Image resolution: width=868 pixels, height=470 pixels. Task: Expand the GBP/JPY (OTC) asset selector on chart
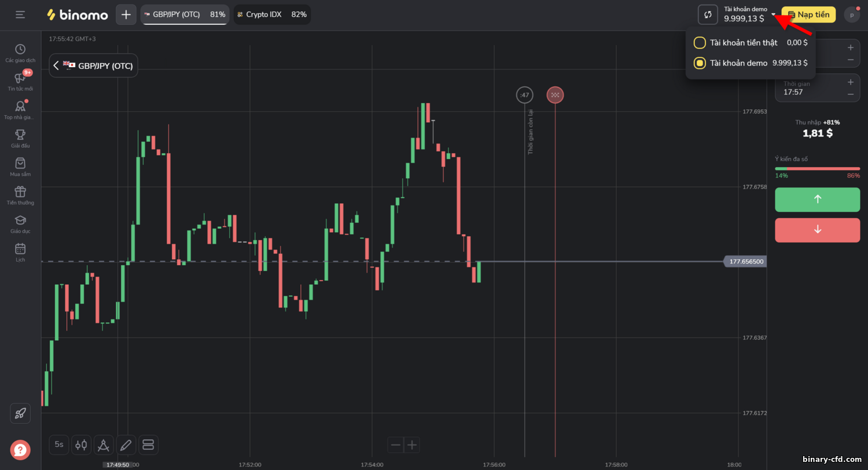click(x=93, y=65)
